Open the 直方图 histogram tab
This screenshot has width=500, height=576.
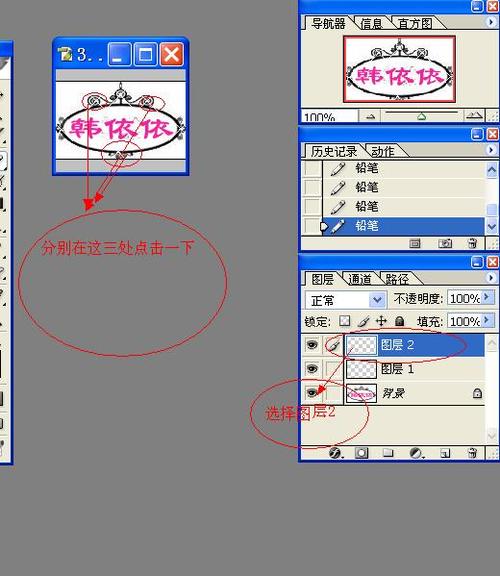[x=415, y=24]
